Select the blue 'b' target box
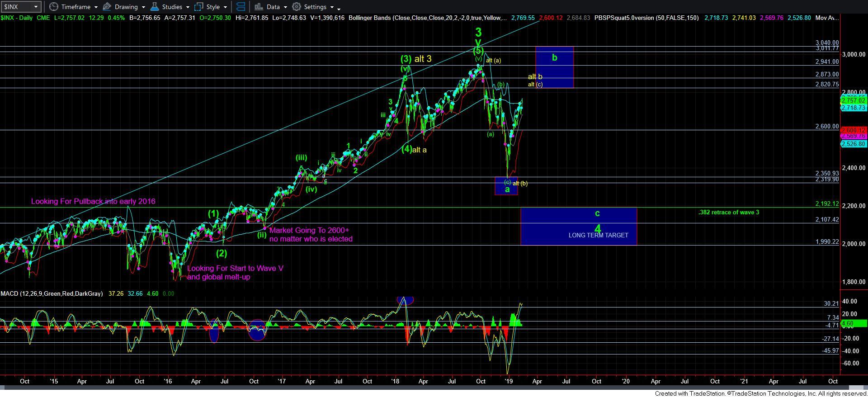868x397 pixels. 554,67
